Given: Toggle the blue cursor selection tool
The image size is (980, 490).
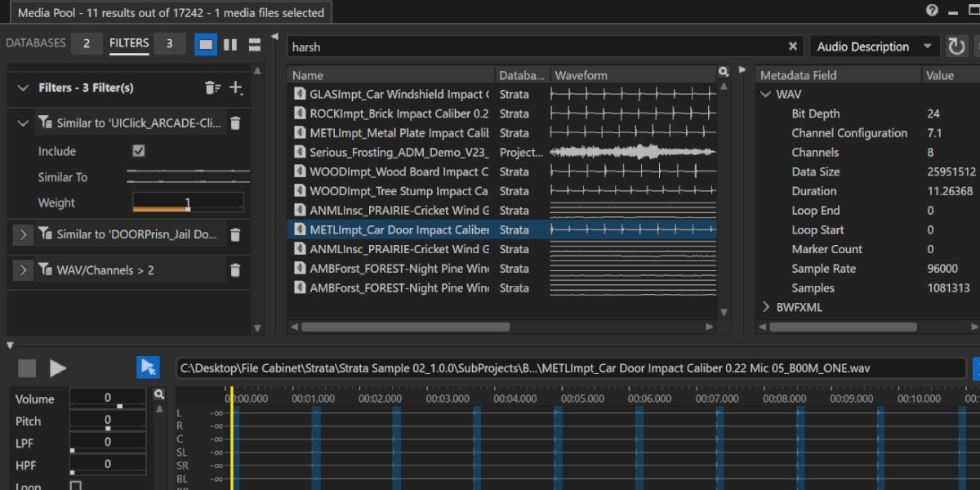Looking at the screenshot, I should [148, 367].
